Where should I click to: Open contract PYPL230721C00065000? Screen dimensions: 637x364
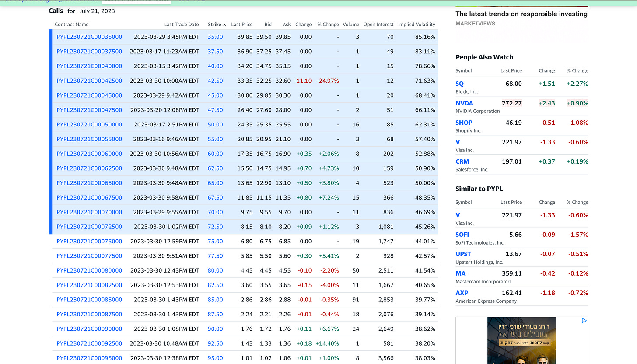point(89,183)
